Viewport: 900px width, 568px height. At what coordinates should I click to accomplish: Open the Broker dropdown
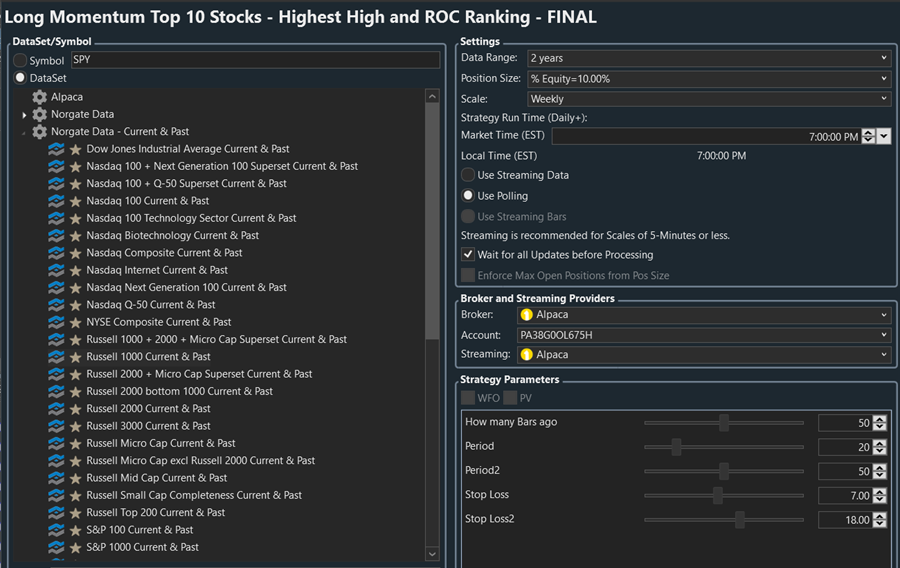point(704,315)
